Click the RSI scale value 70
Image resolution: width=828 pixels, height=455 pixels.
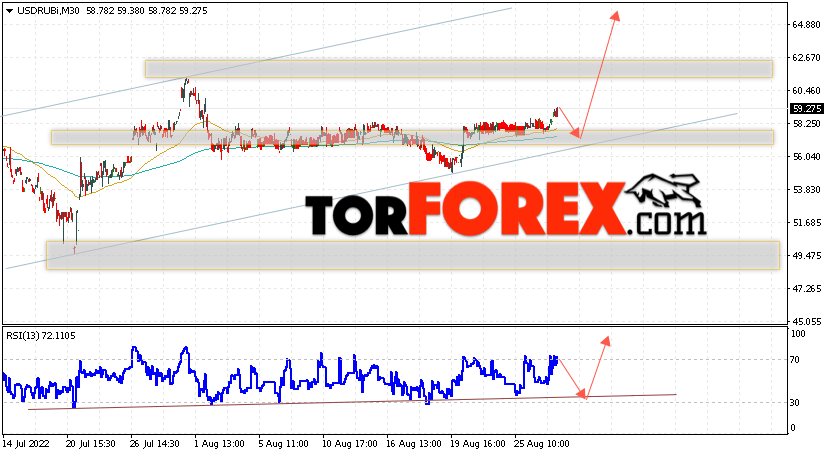795,360
